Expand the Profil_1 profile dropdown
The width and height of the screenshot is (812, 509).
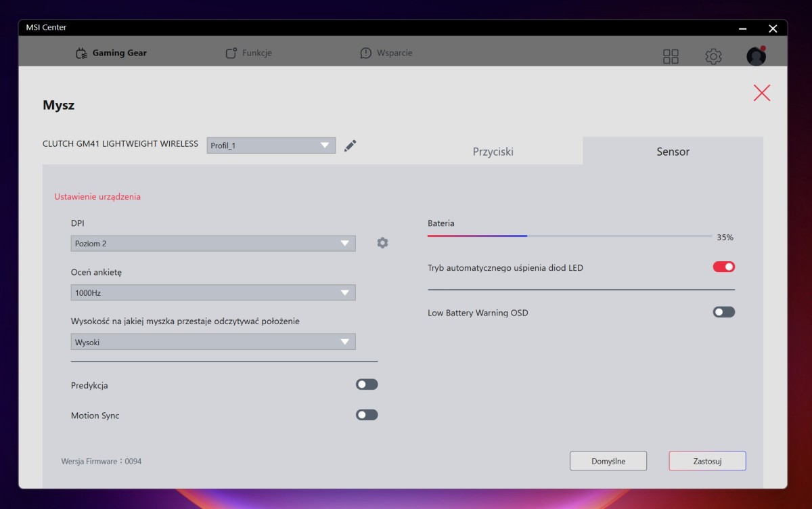[271, 146]
